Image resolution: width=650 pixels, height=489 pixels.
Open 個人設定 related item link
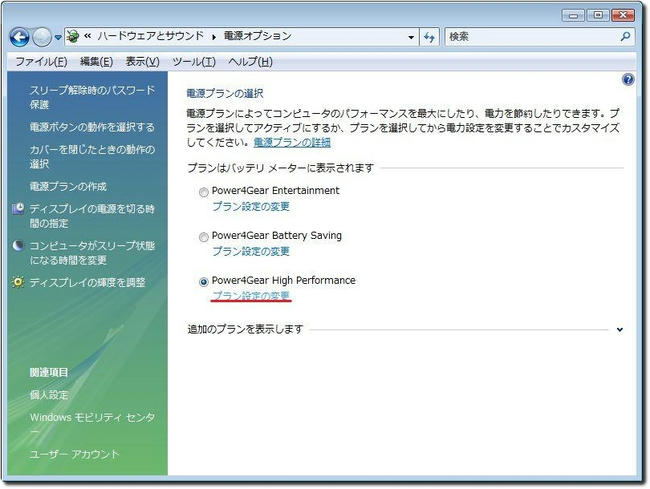(49, 395)
